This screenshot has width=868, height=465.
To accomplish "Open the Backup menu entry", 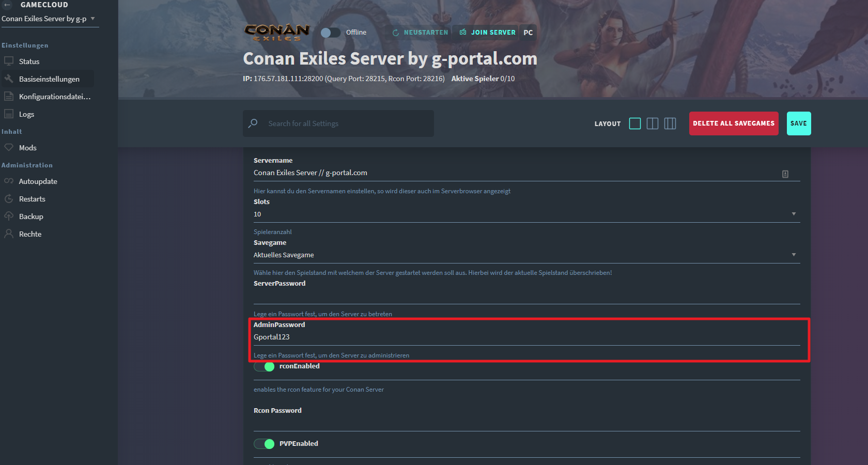I will (31, 216).
